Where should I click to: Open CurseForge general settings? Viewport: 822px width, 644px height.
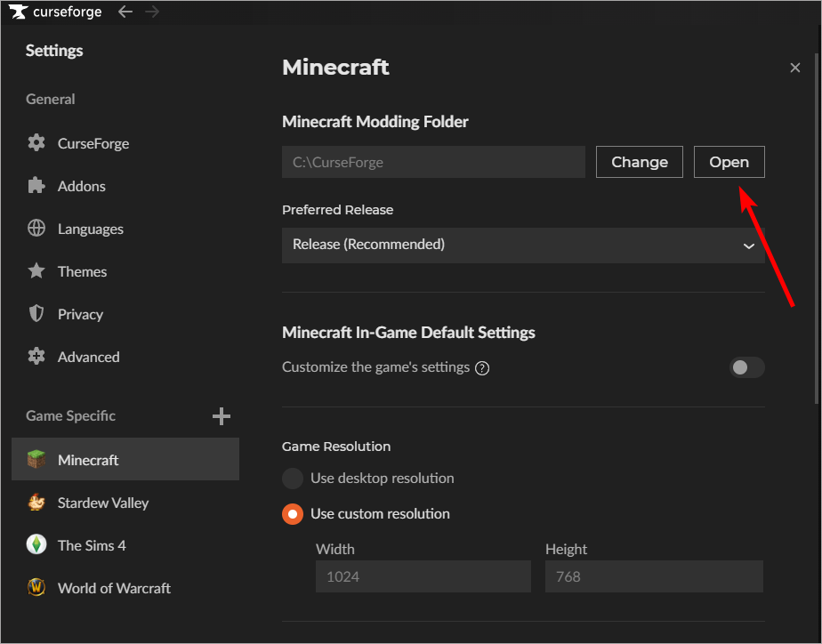tap(125, 143)
